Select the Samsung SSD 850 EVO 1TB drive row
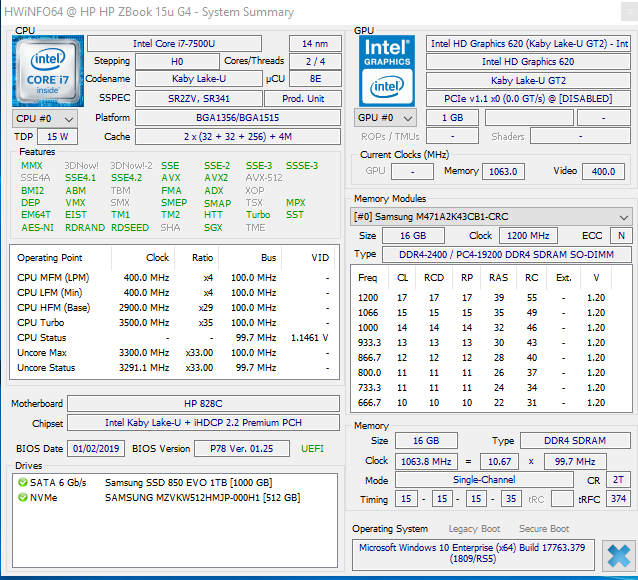Image resolution: width=638 pixels, height=580 pixels. [x=175, y=483]
